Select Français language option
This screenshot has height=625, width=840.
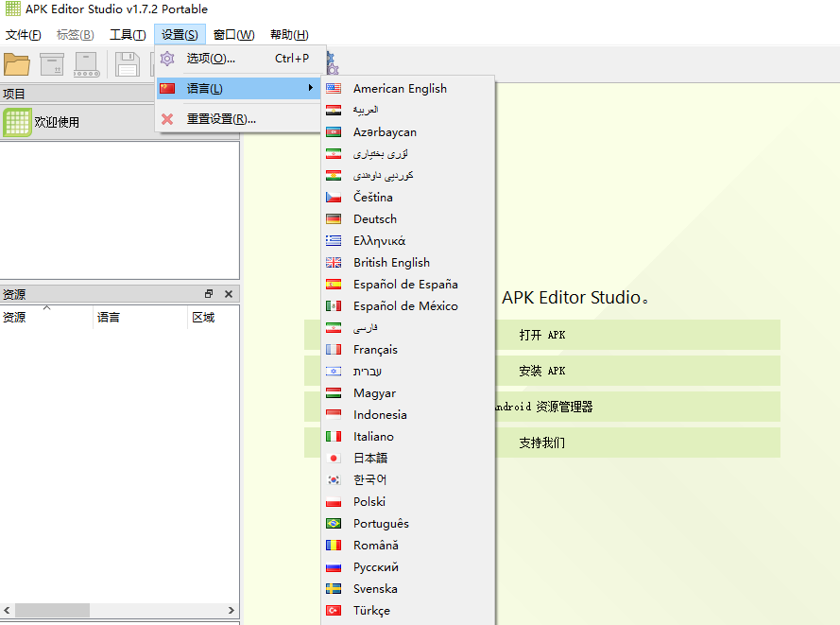pyautogui.click(x=375, y=349)
